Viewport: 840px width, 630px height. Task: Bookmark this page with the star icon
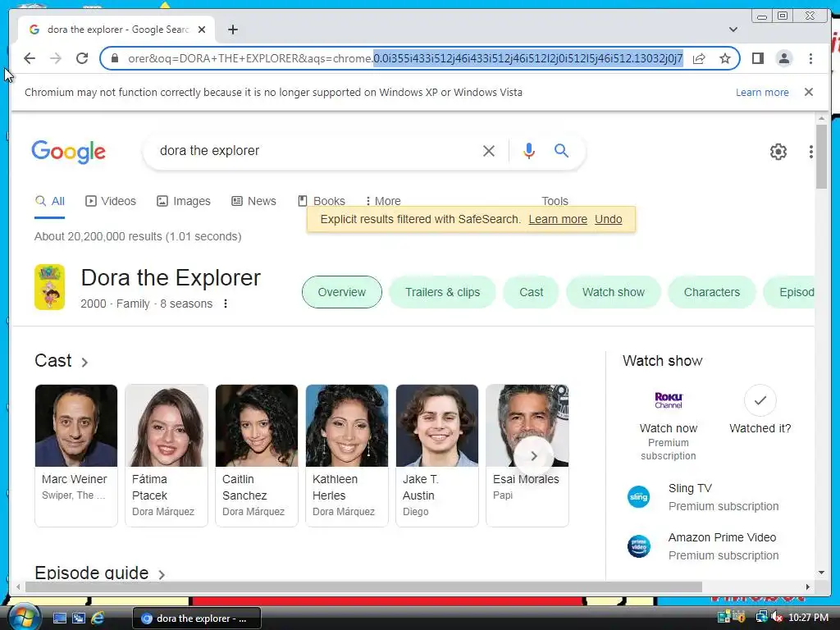(725, 58)
